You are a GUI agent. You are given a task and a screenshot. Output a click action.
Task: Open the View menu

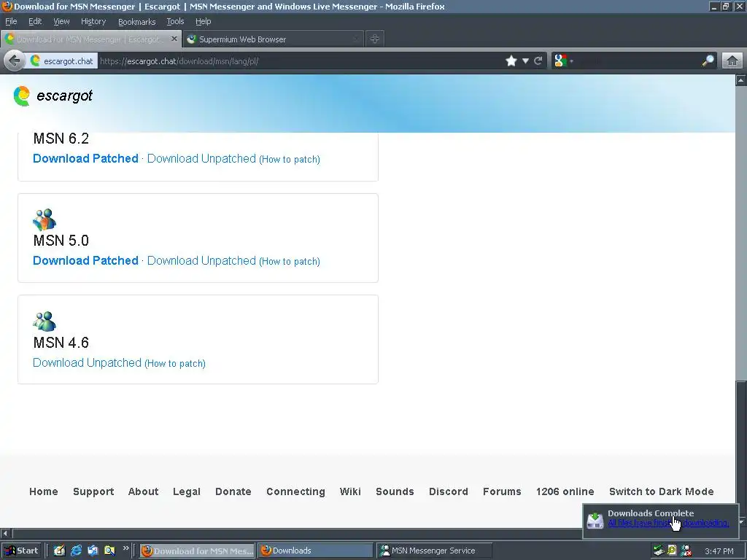point(61,21)
